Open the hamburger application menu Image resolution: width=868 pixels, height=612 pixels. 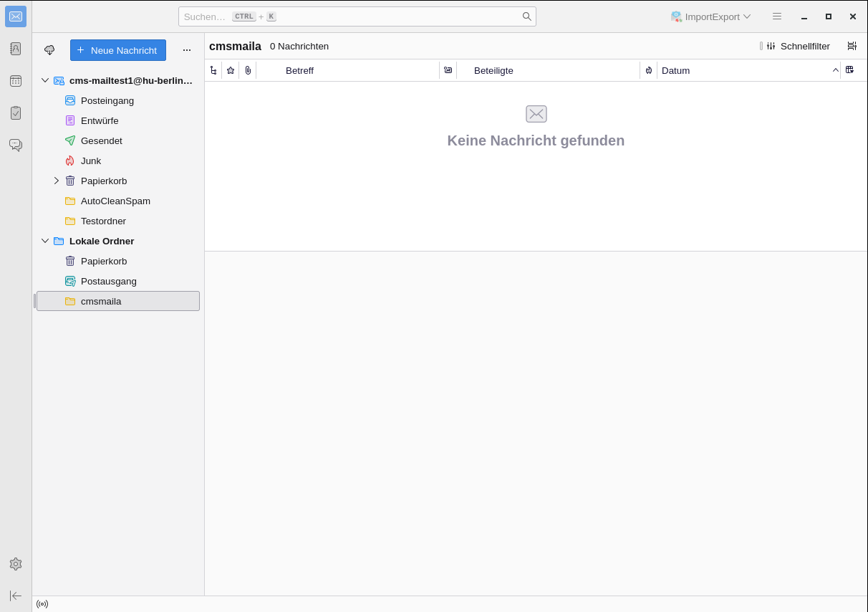pyautogui.click(x=777, y=16)
